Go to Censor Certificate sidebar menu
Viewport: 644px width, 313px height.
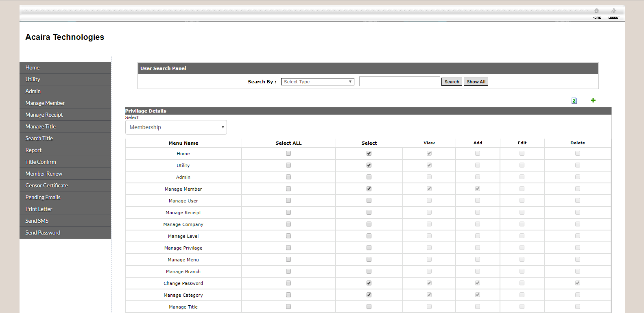[x=47, y=186]
